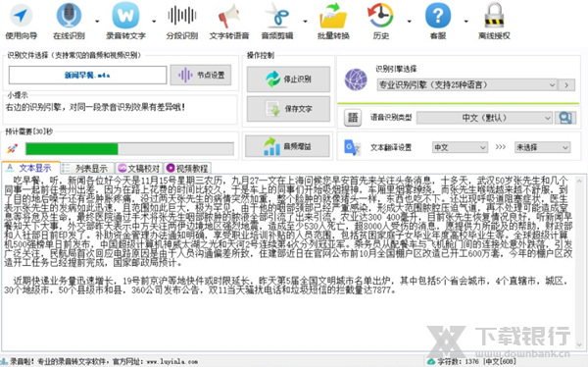Viewport: 588px width, 367px height.
Task: Click the status bar cloud icon near 字符数
Action: point(431,362)
